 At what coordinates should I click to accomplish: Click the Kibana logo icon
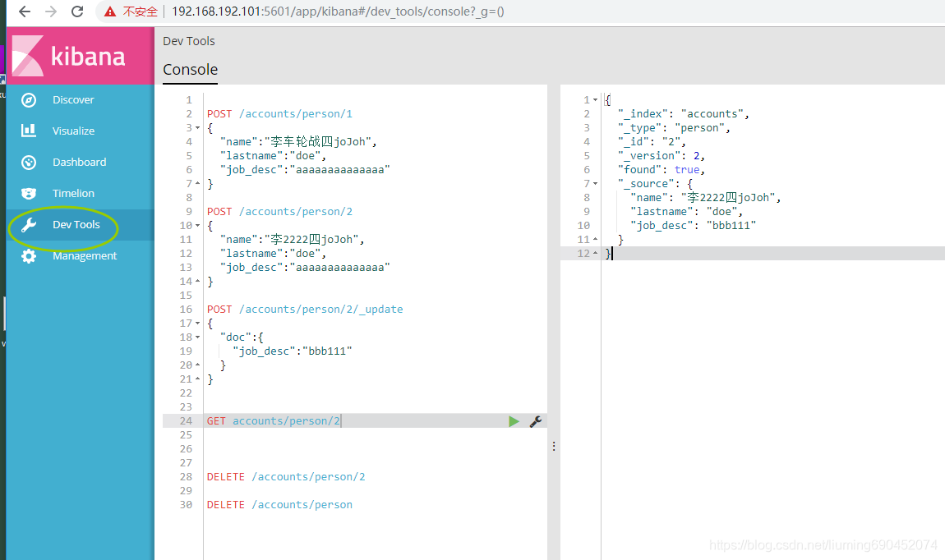coord(28,55)
